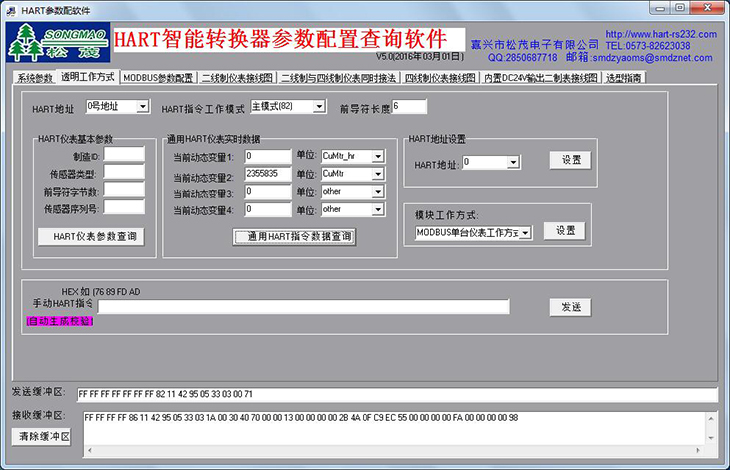Screen dimensions: 730x470
Task: Click the 前导符长度 input field
Action: click(410, 107)
